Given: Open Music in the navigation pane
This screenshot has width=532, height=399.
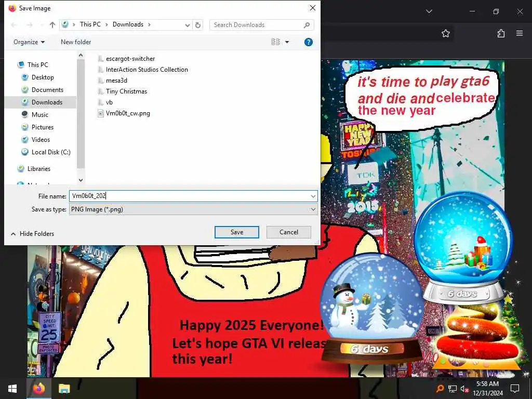Looking at the screenshot, I should click(x=39, y=115).
